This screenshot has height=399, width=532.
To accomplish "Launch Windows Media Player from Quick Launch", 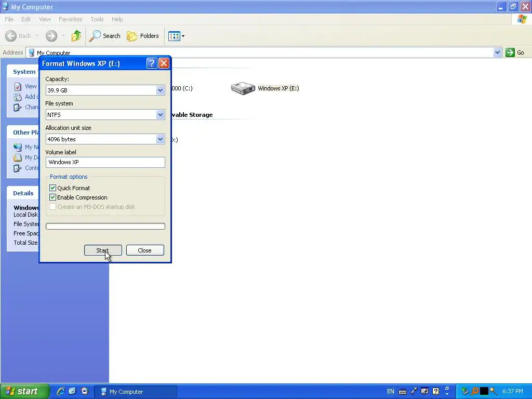I will [x=85, y=392].
